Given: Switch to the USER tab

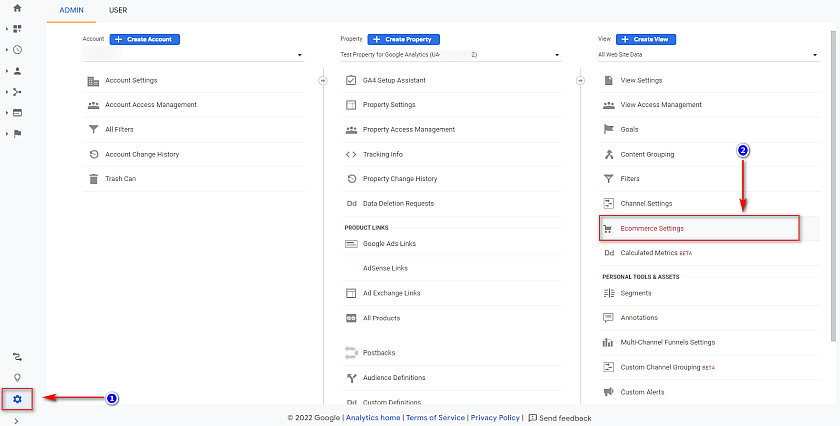Looking at the screenshot, I should [x=118, y=10].
